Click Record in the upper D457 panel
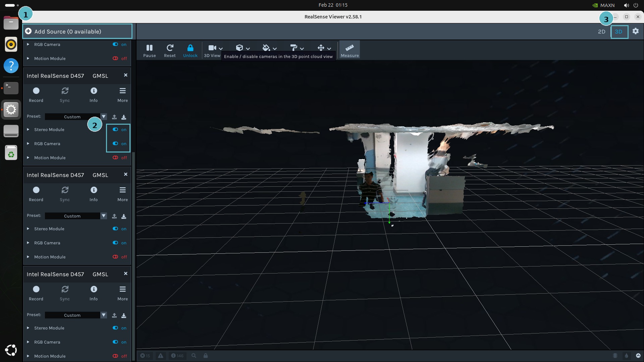This screenshot has width=644, height=362. click(x=36, y=95)
